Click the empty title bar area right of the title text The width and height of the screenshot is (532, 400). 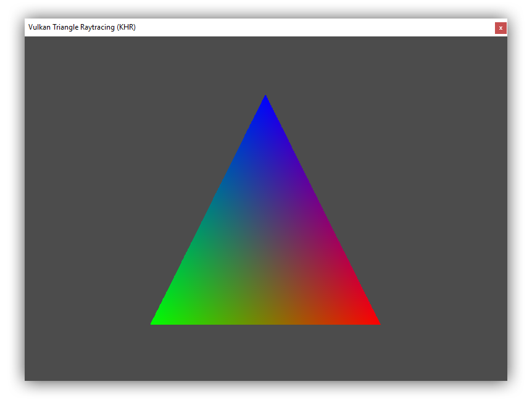click(309, 27)
